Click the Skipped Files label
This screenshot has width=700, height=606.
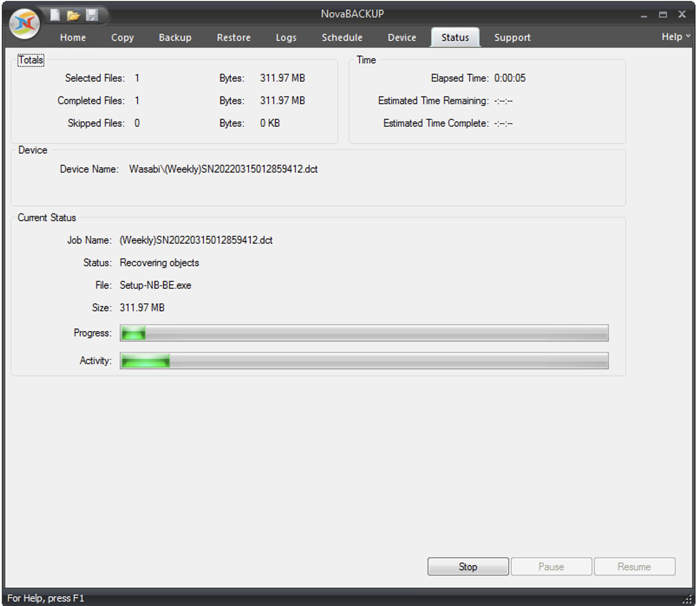[96, 123]
